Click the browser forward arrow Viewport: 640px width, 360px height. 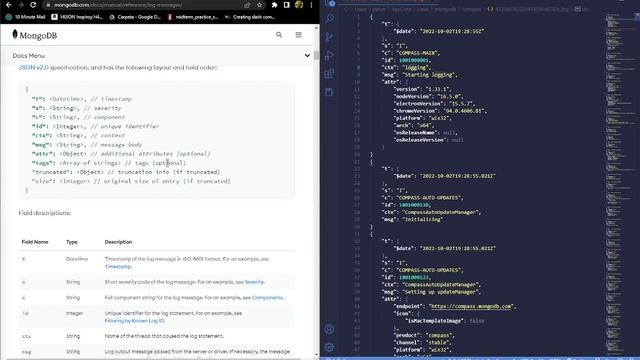(x=21, y=5)
